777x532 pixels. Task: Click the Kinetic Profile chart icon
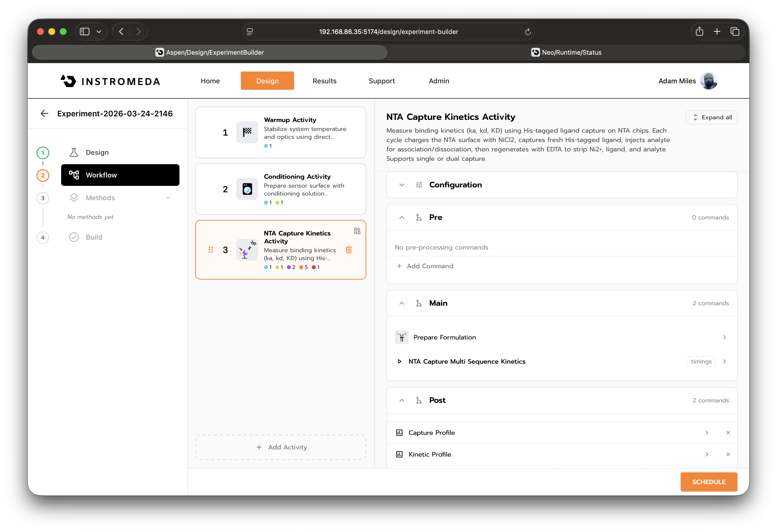[400, 454]
